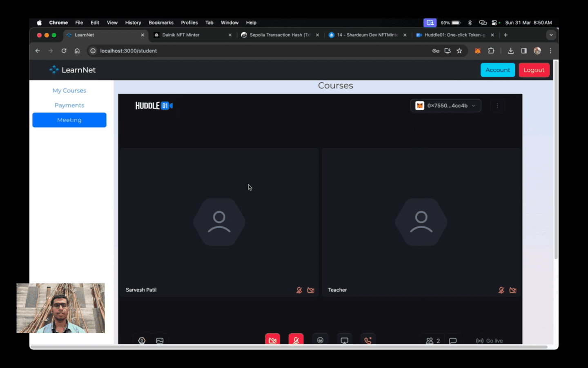The height and width of the screenshot is (368, 588).
Task: Open the participants list showing 2
Action: [x=433, y=341]
